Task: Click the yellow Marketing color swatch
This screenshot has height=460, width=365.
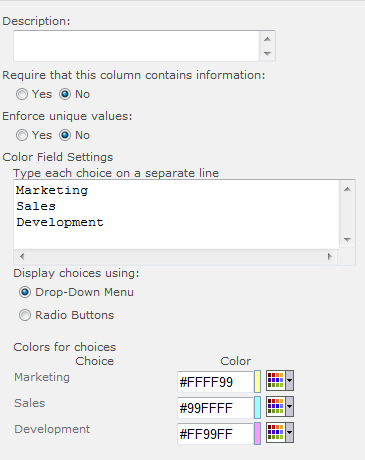Action: click(x=257, y=381)
